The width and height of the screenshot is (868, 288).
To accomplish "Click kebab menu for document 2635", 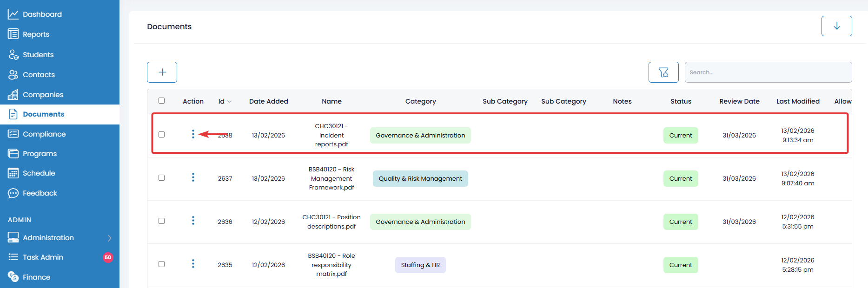I will point(193,264).
